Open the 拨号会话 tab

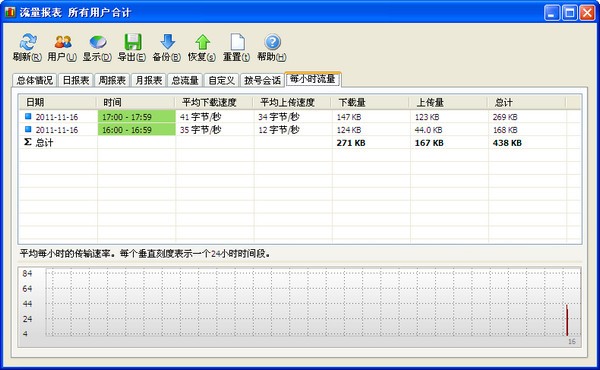point(262,80)
